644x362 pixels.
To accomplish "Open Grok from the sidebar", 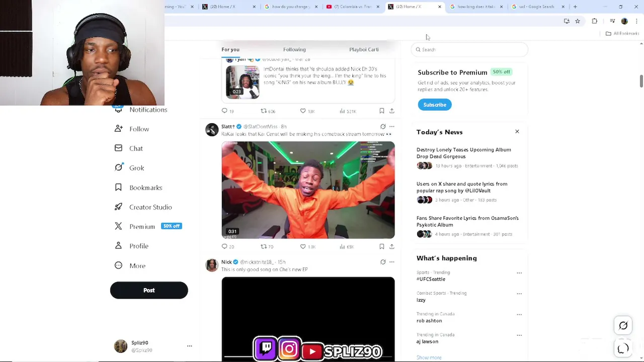I will click(x=129, y=168).
